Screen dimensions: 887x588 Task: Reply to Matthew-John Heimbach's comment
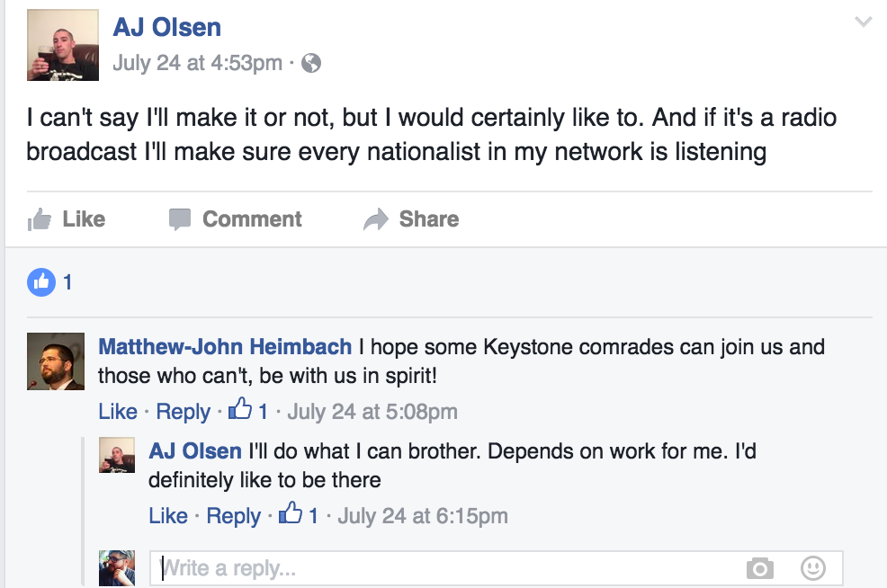point(183,412)
